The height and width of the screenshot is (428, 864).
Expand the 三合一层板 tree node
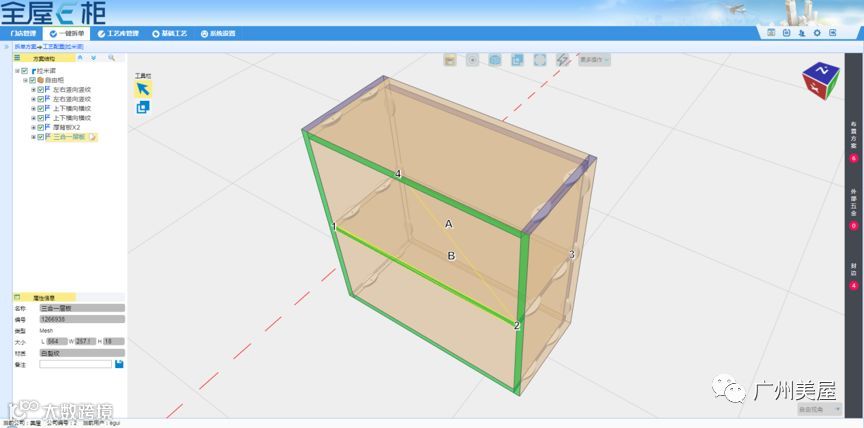click(33, 137)
